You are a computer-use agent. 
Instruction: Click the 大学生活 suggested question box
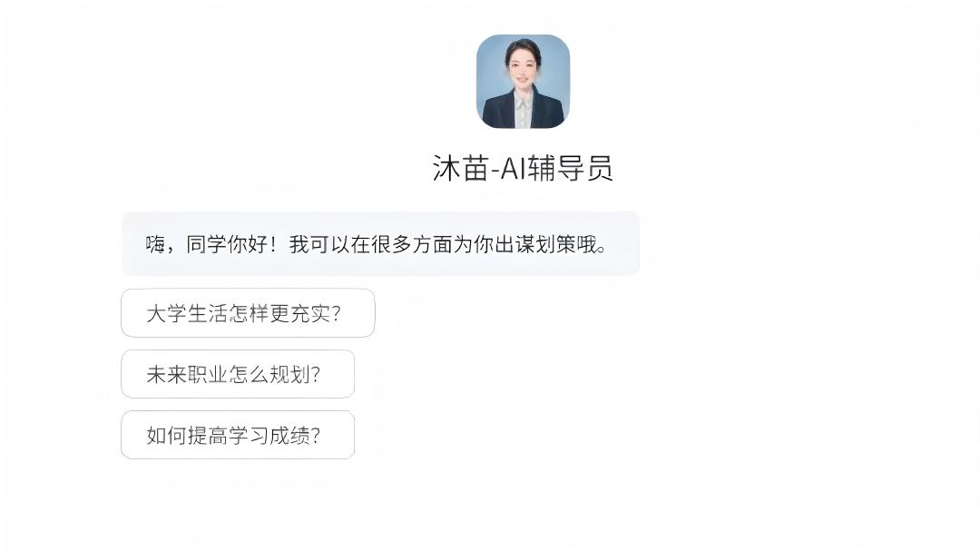[248, 312]
